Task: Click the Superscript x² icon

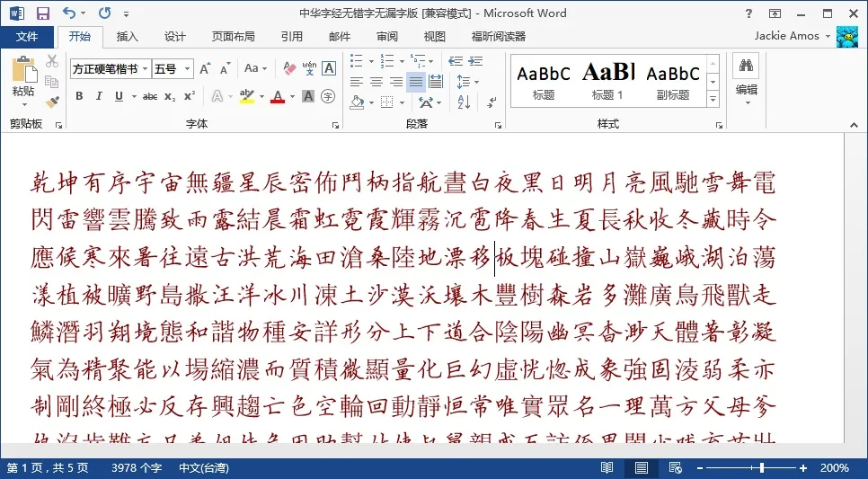Action: click(190, 96)
